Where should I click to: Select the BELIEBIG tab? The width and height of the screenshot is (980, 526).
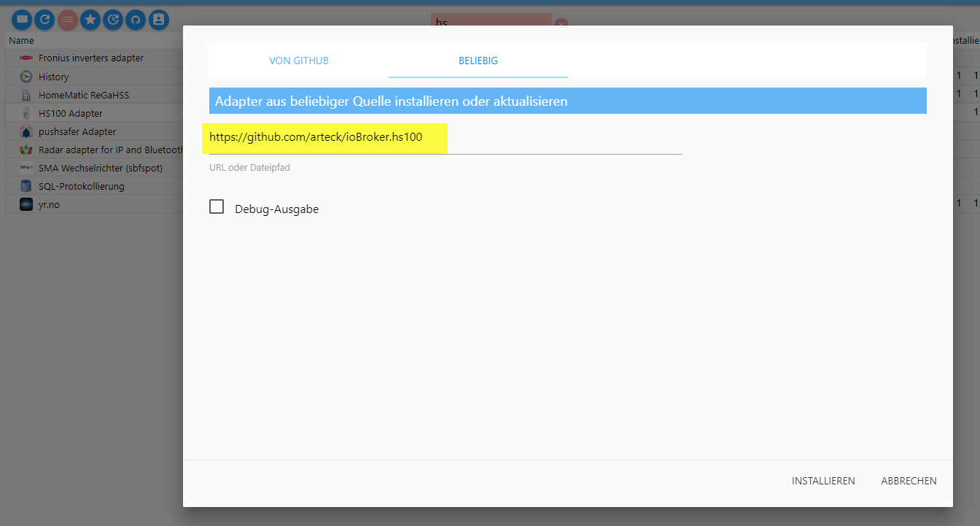pyautogui.click(x=478, y=61)
